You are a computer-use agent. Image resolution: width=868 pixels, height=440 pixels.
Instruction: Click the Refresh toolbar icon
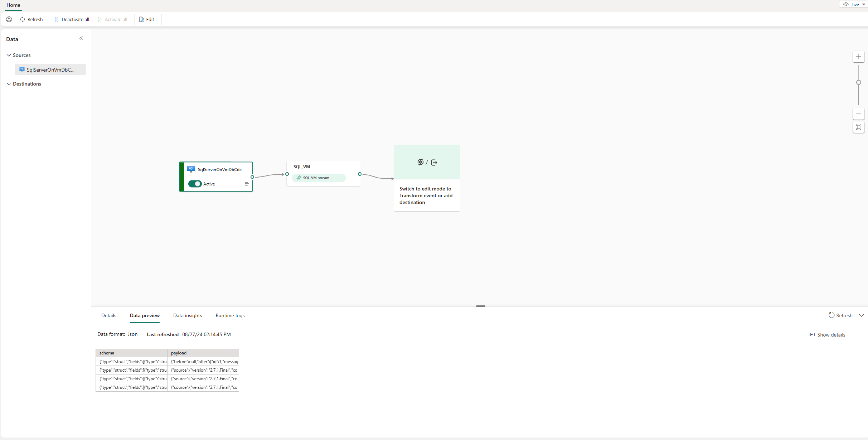[23, 19]
